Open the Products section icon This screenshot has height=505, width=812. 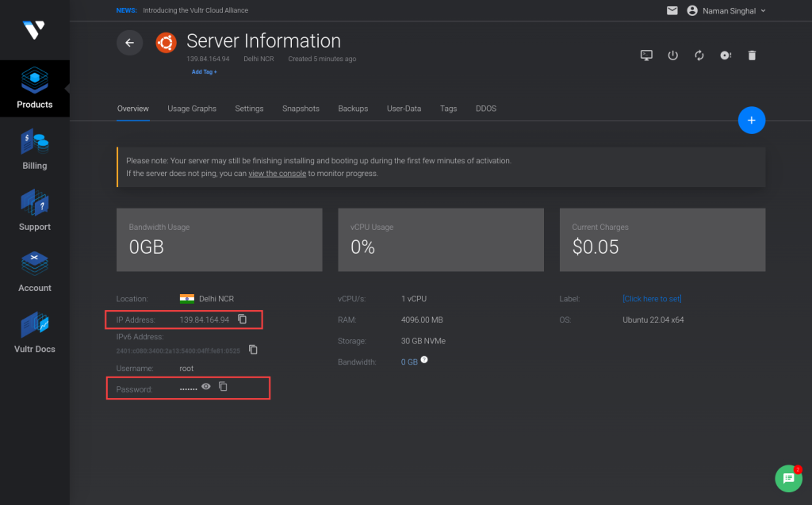tap(35, 80)
